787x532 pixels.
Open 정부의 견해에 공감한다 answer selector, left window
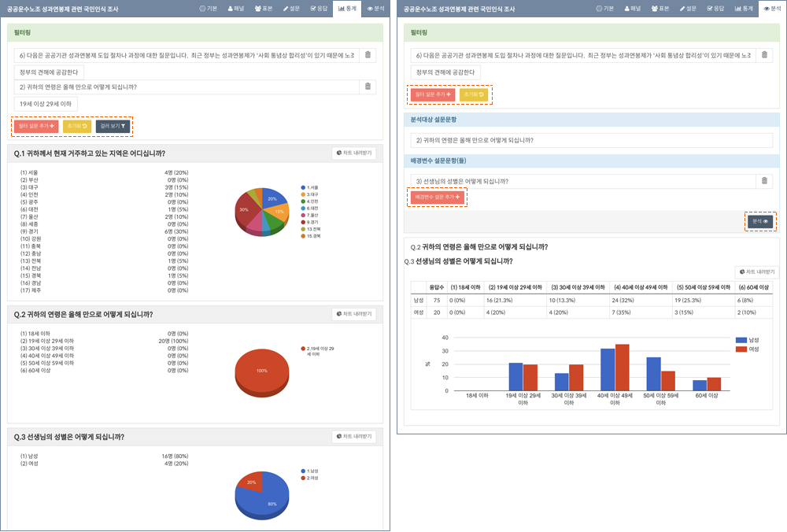(49, 72)
